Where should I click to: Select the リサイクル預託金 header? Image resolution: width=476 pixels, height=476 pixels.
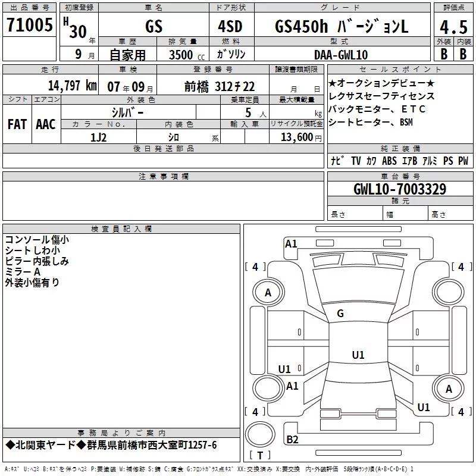[296, 124]
